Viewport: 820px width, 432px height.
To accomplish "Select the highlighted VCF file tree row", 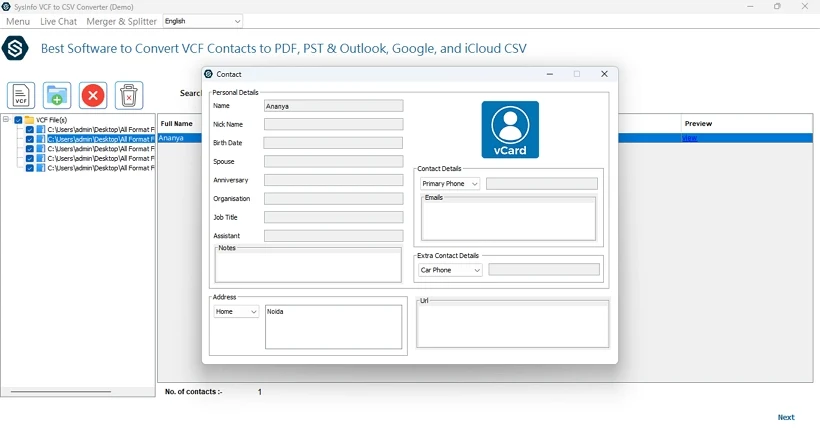I will [x=101, y=139].
